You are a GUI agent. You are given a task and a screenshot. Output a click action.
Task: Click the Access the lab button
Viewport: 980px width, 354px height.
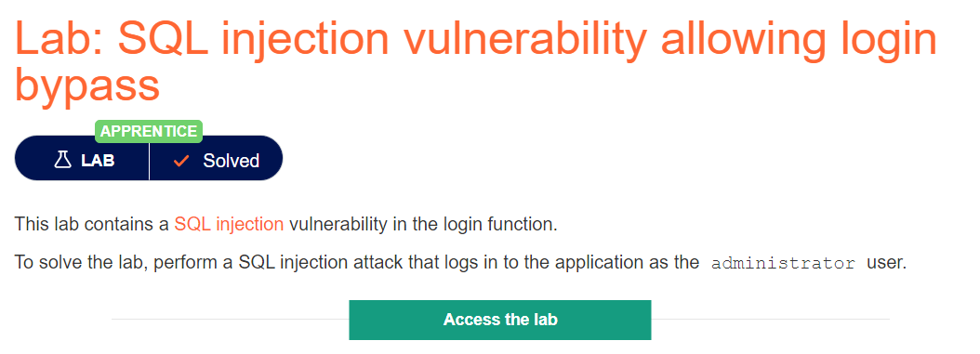pos(500,320)
